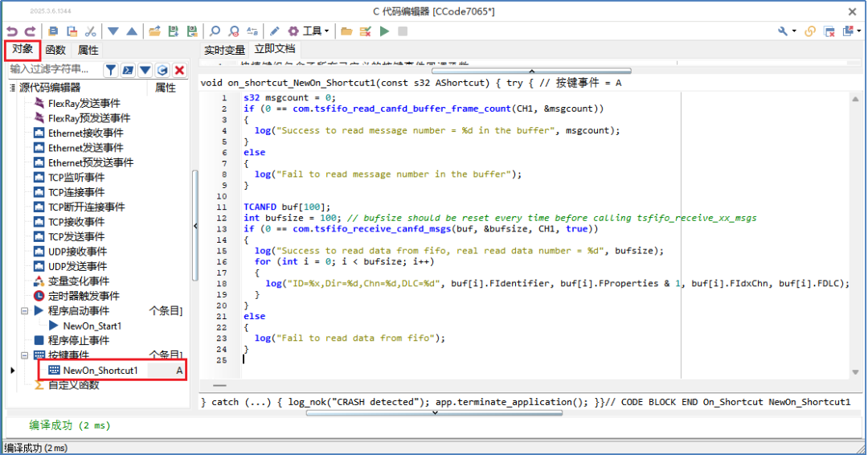Open the 立即文档 tab
The width and height of the screenshot is (868, 455).
[275, 49]
